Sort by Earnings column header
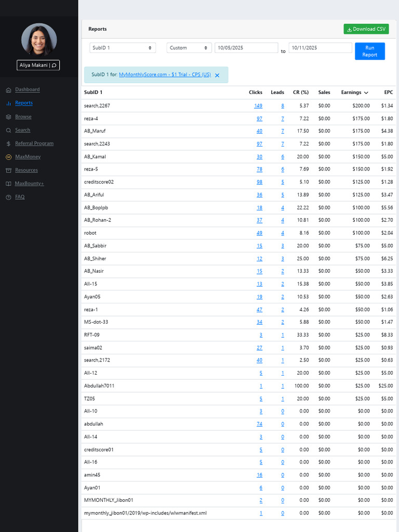Viewport: 399px width, 532px height. point(354,92)
